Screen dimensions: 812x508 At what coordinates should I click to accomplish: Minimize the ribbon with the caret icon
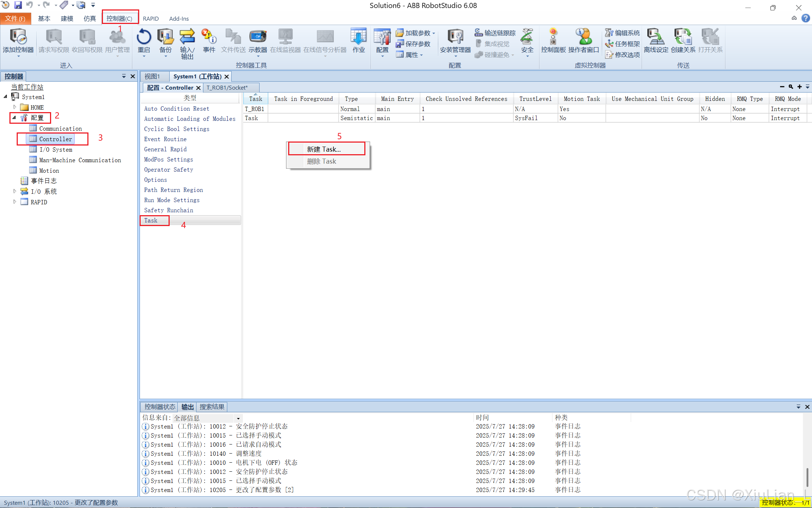pos(794,18)
